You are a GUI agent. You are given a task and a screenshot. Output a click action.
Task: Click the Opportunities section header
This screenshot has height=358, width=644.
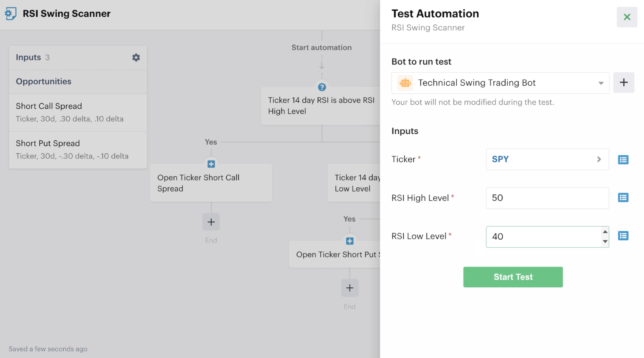tap(78, 82)
